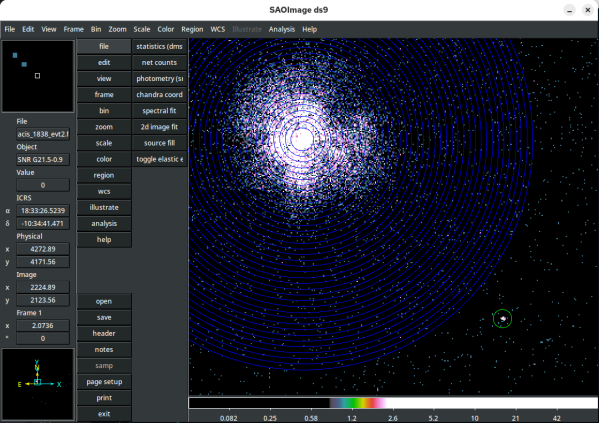Open the Edit menu

point(28,29)
